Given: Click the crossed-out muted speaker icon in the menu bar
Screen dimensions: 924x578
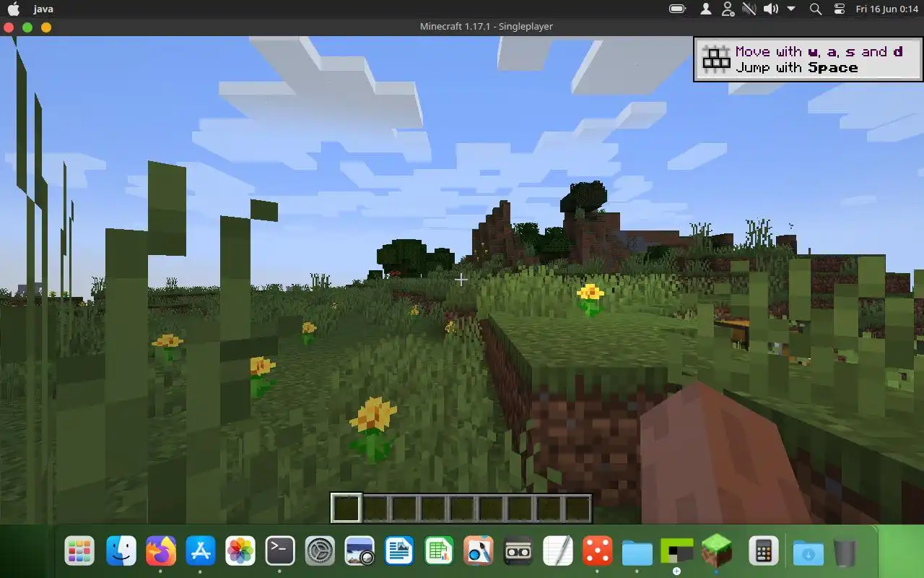Looking at the screenshot, I should pyautogui.click(x=749, y=9).
